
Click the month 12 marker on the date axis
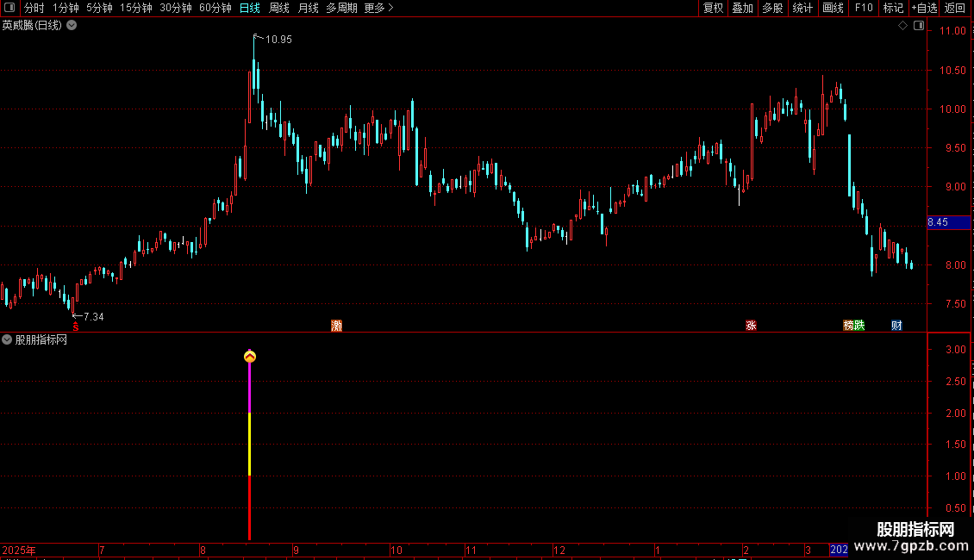pos(559,550)
